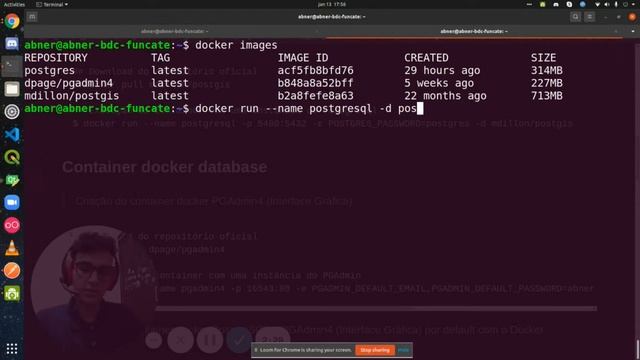
Task: Click at the 'docker run --name postgresql' command line
Action: point(306,109)
